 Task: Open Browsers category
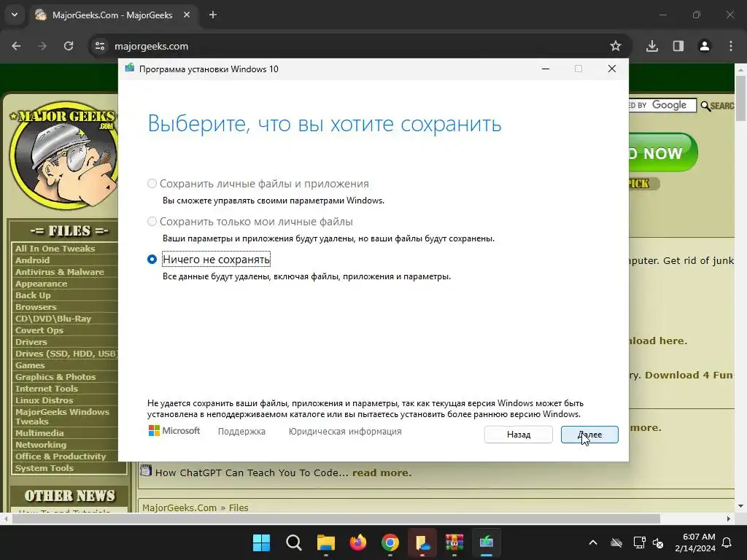[36, 307]
